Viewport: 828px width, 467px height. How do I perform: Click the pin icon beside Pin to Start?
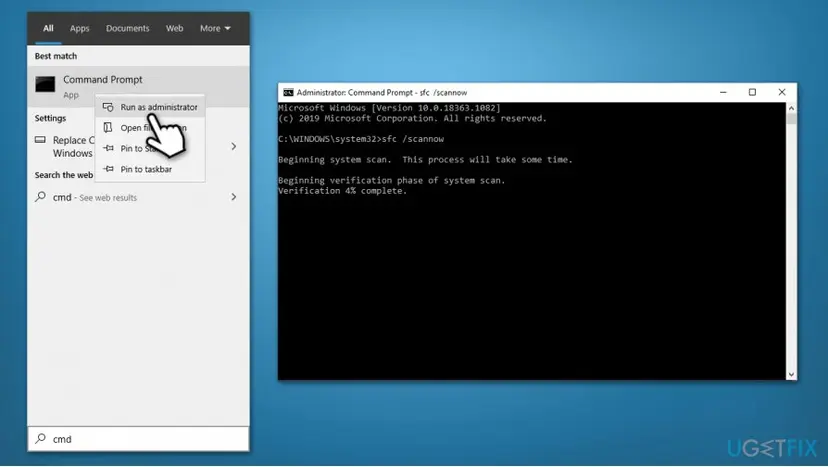tap(108, 148)
